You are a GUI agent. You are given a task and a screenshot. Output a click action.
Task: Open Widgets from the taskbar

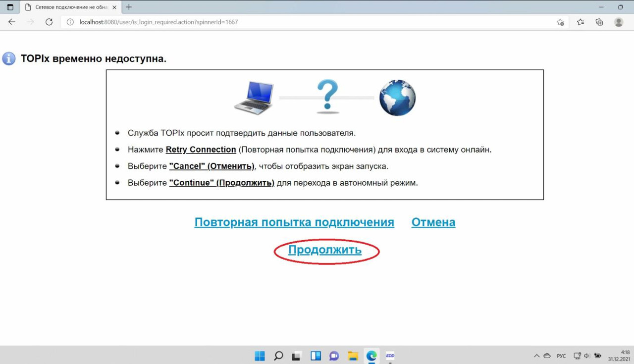pos(316,356)
